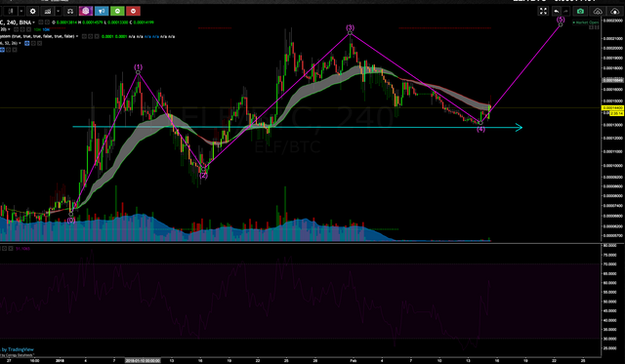
Task: Expand the 240, BINA symbol legend dropdown
Action: (33, 22)
